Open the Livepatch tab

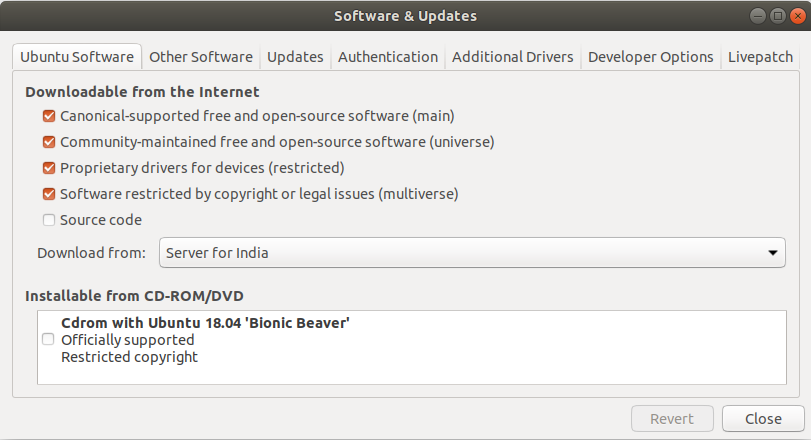760,57
